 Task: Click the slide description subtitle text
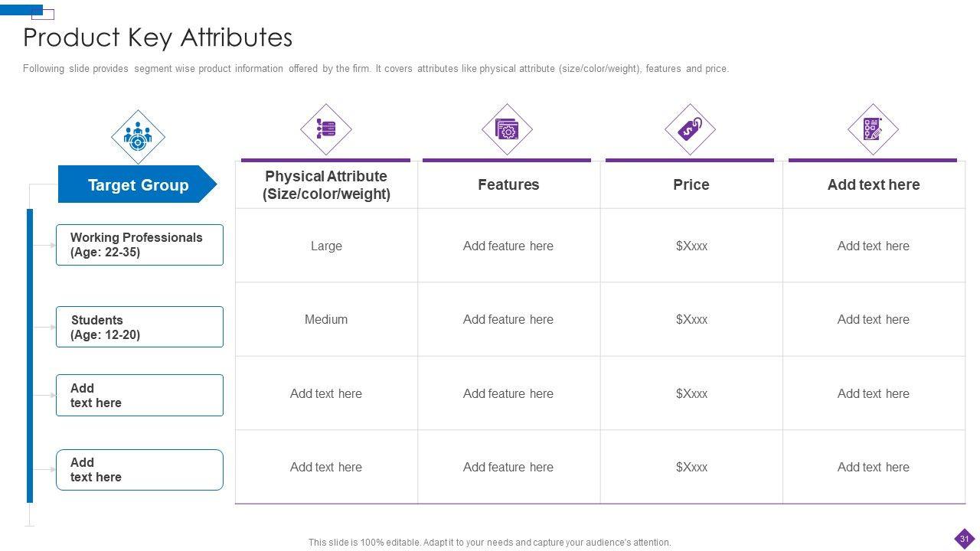coord(375,69)
